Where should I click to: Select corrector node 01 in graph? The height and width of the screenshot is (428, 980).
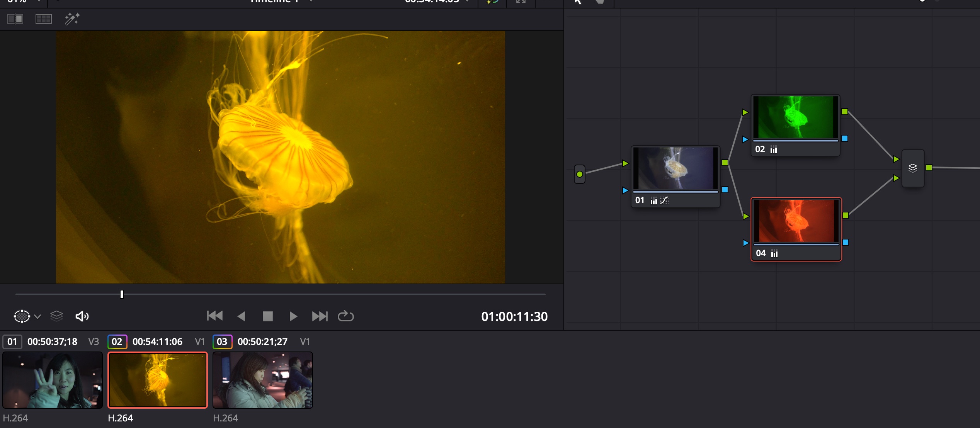tap(675, 169)
